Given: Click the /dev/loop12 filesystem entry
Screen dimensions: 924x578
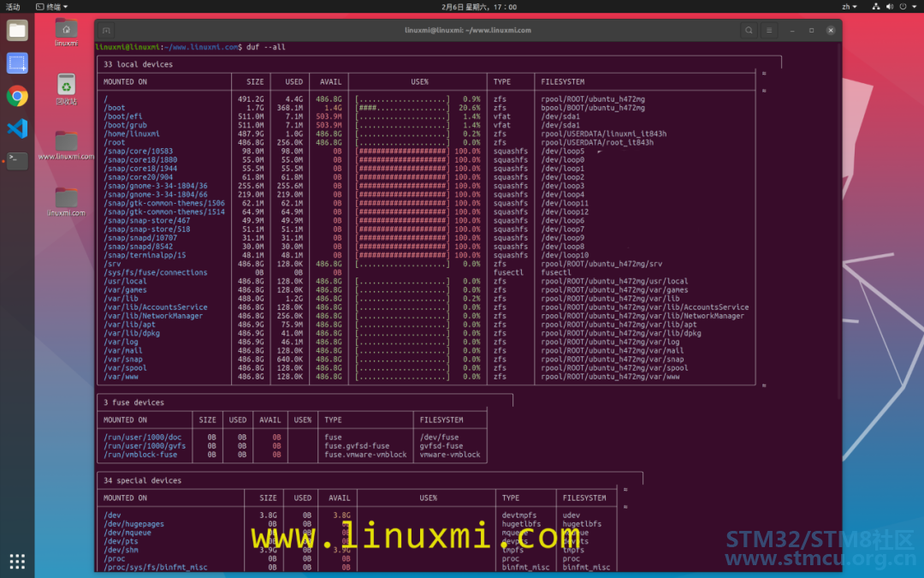Looking at the screenshot, I should [x=565, y=212].
